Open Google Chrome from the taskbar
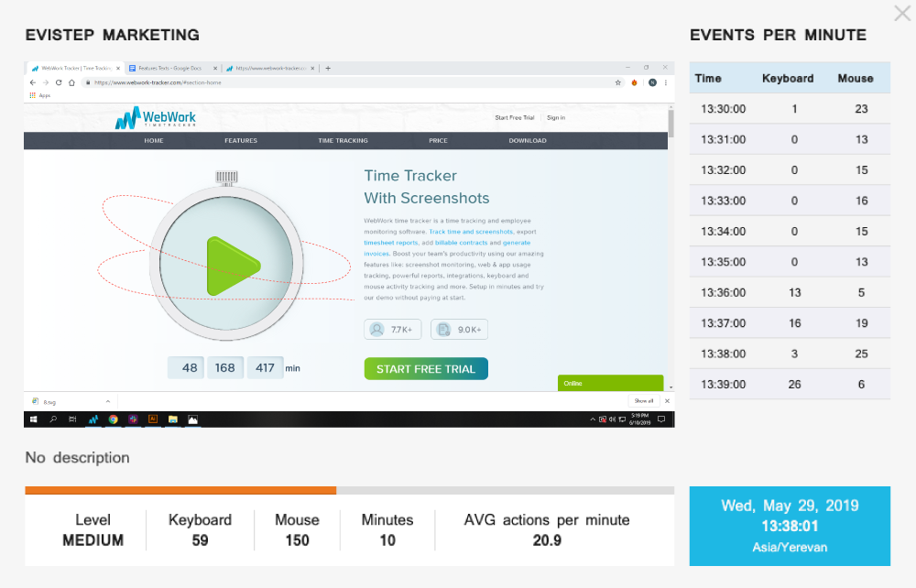 pos(114,419)
